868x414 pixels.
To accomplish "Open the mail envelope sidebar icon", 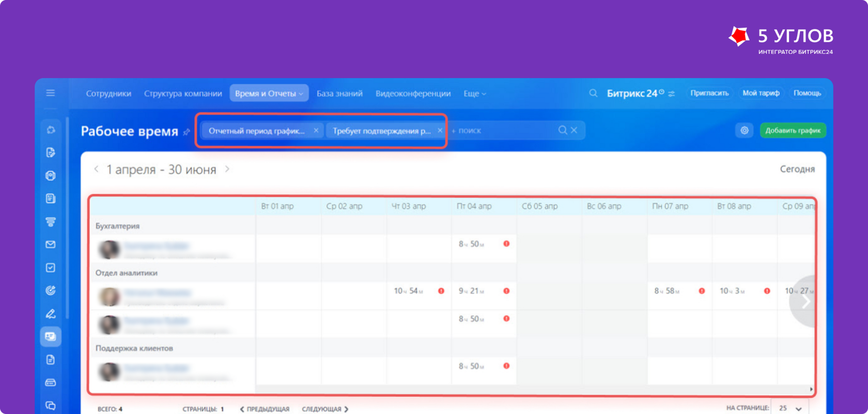I will pos(50,244).
